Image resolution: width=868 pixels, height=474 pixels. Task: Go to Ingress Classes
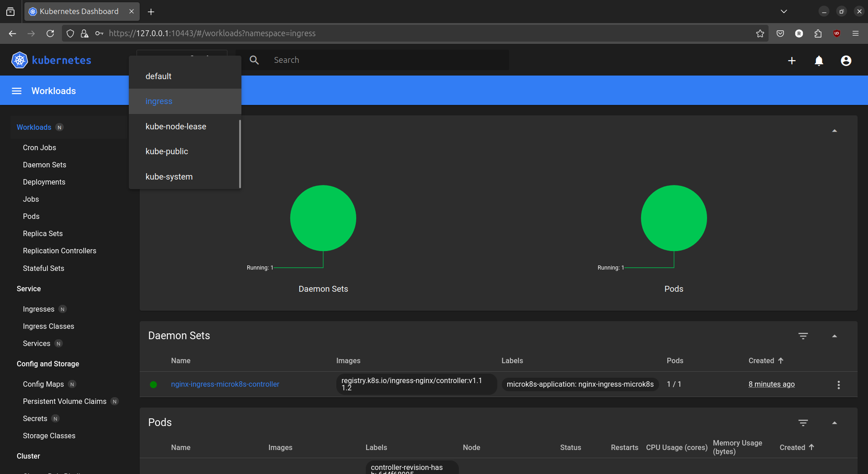(x=48, y=327)
